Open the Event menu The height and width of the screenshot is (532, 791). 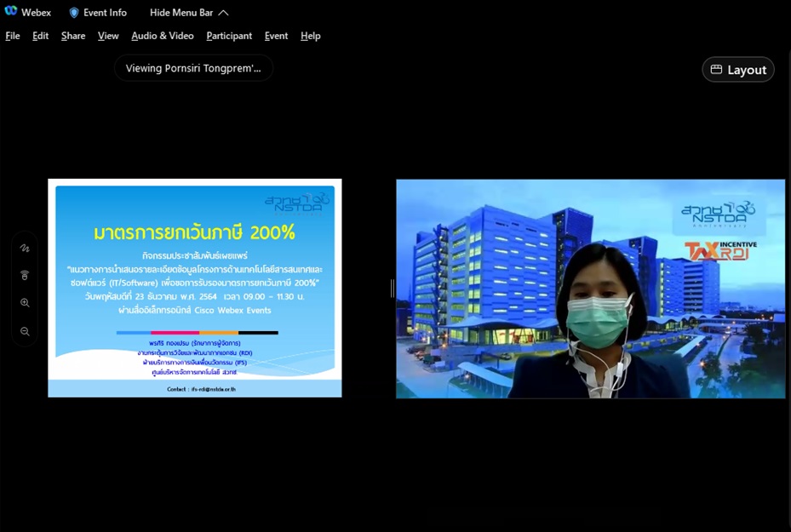point(276,36)
